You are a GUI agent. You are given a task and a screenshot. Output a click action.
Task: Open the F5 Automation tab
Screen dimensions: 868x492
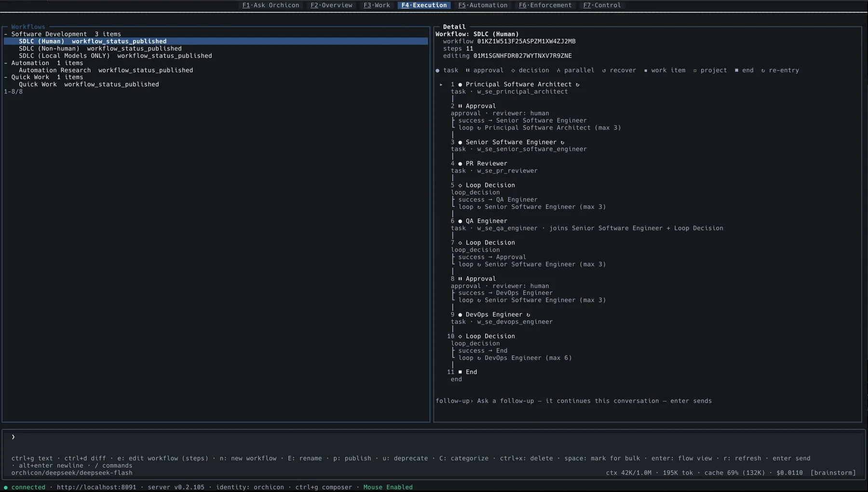tap(483, 5)
